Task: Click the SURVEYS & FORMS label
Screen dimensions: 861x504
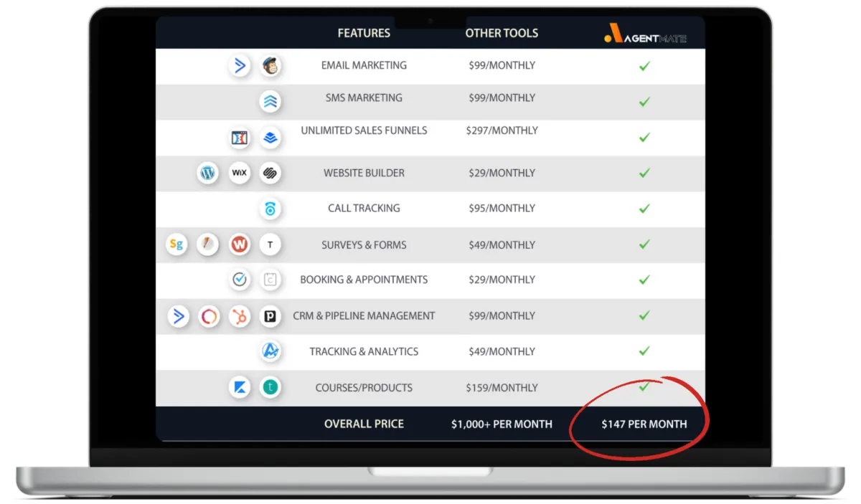Action: (364, 244)
